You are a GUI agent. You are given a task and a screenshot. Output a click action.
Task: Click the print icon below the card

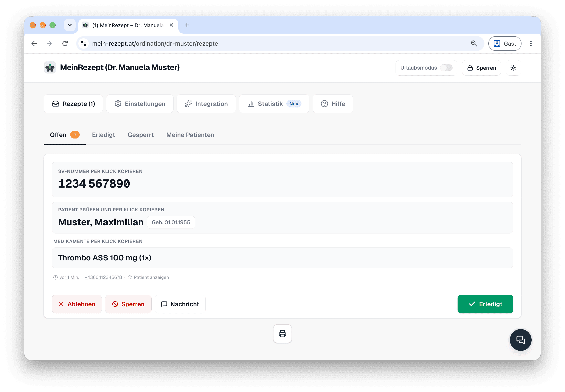click(282, 334)
